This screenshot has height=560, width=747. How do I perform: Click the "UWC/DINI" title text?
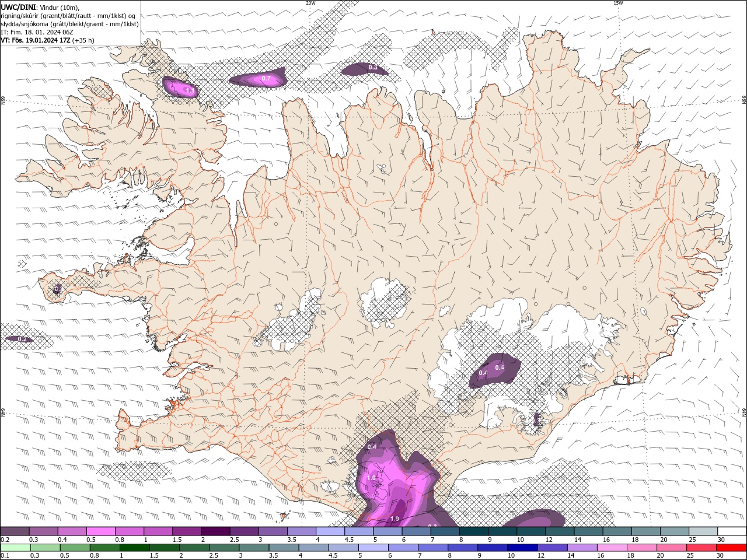18,6
